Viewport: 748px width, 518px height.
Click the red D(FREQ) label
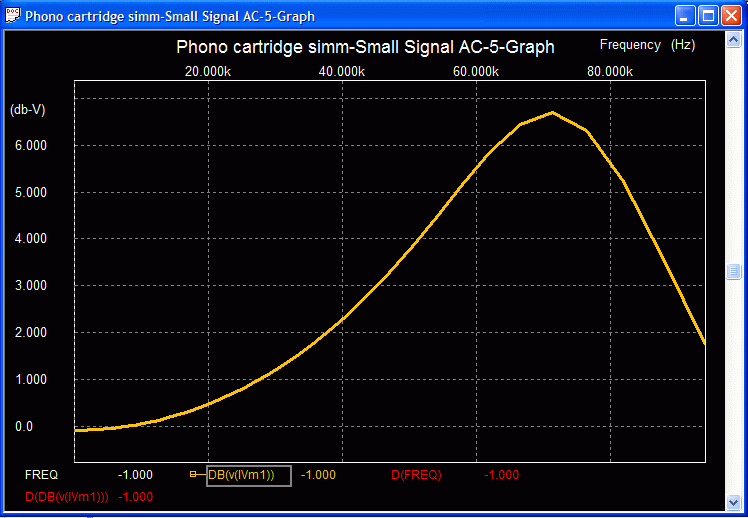tap(416, 475)
